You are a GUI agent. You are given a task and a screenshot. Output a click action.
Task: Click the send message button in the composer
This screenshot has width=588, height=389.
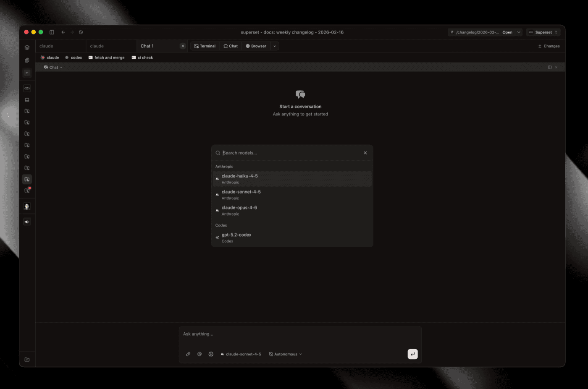click(412, 354)
